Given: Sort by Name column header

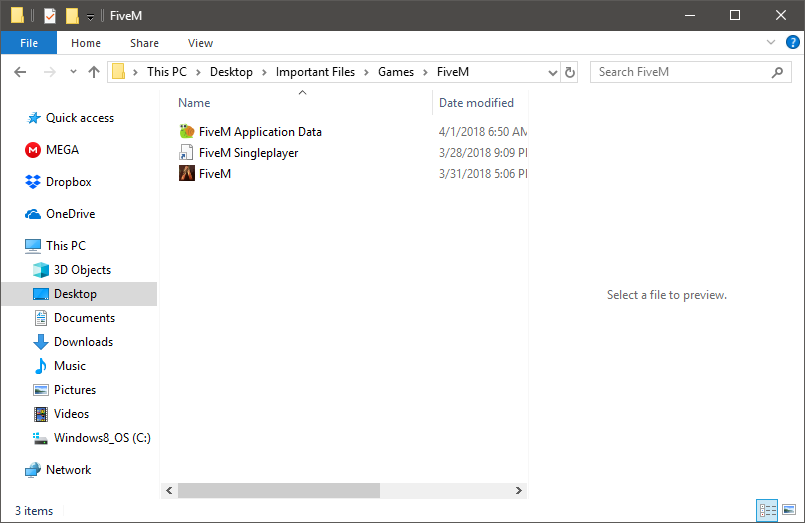Looking at the screenshot, I should (303, 103).
